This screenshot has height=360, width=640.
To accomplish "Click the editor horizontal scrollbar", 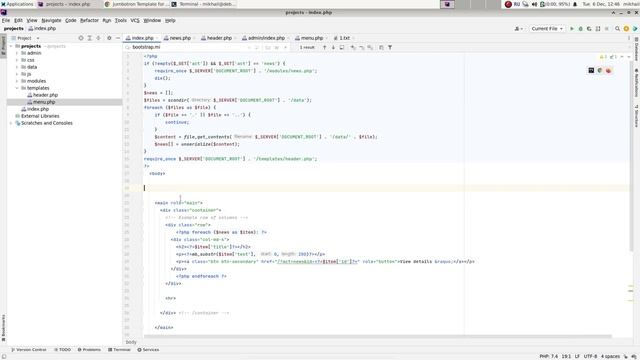I will click(378, 337).
